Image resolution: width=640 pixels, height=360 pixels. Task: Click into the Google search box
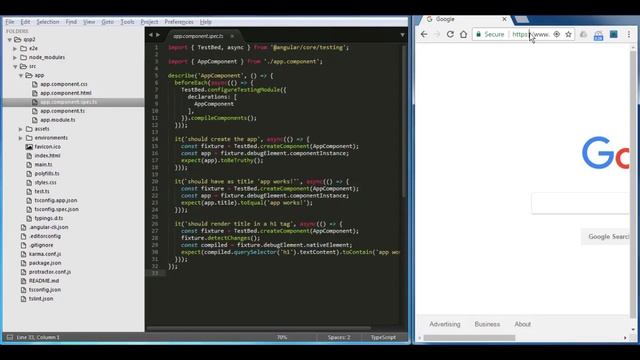pyautogui.click(x=580, y=203)
